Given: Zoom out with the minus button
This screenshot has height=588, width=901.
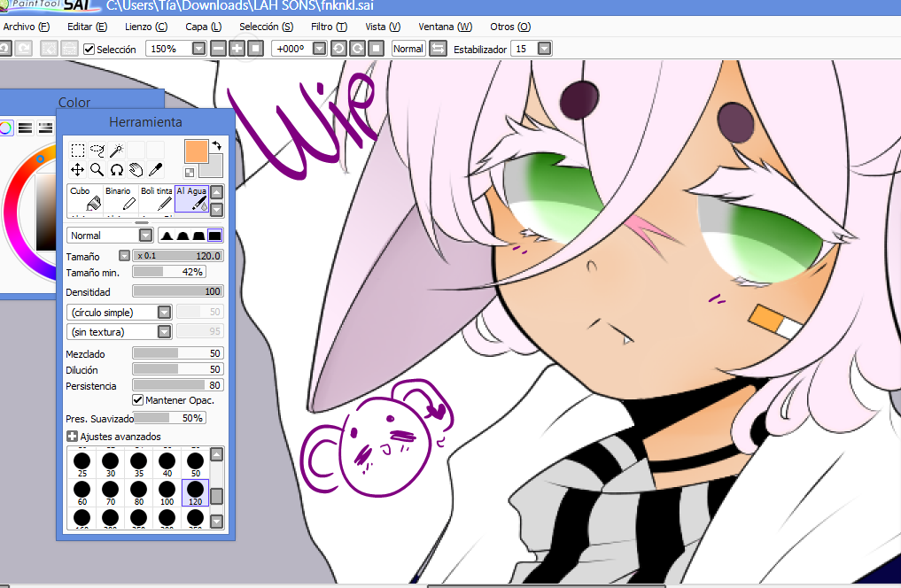Looking at the screenshot, I should click(218, 49).
